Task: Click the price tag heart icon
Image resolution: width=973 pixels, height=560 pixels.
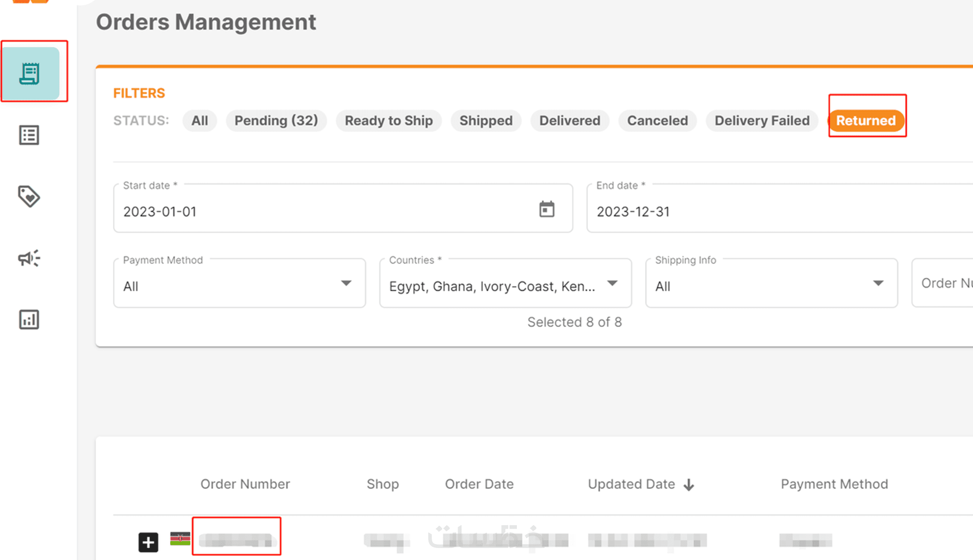Action: [29, 197]
